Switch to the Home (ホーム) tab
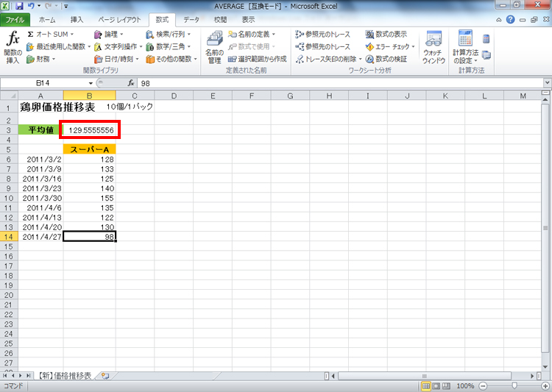This screenshot has height=392, width=552. pos(47,20)
